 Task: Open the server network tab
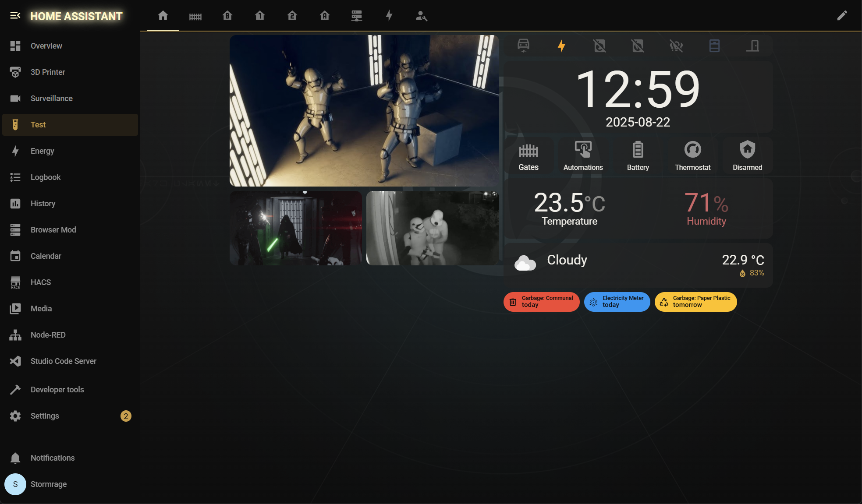tap(357, 16)
